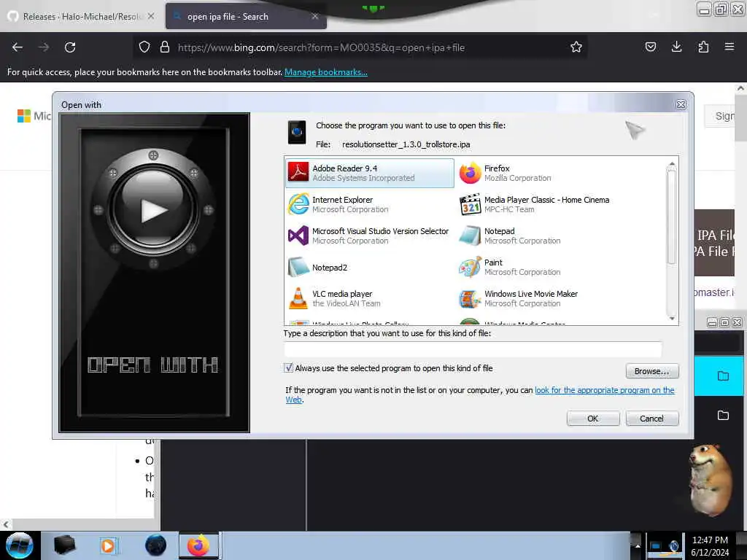Click the Firefox taskbar icon
This screenshot has height=560, width=747.
[x=198, y=545]
